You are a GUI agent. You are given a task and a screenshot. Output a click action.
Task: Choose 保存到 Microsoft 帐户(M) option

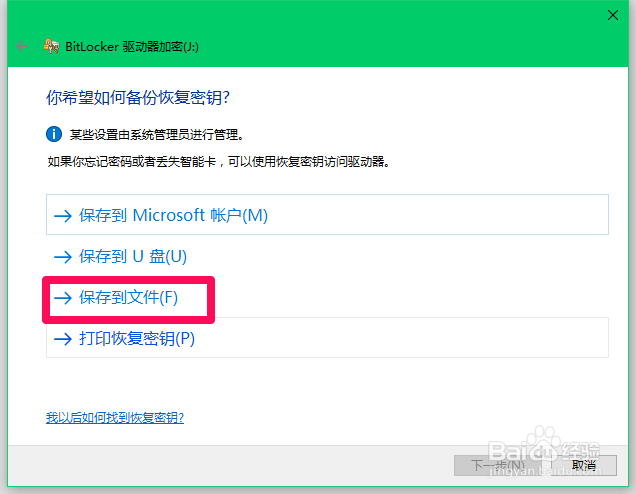pyautogui.click(x=327, y=215)
